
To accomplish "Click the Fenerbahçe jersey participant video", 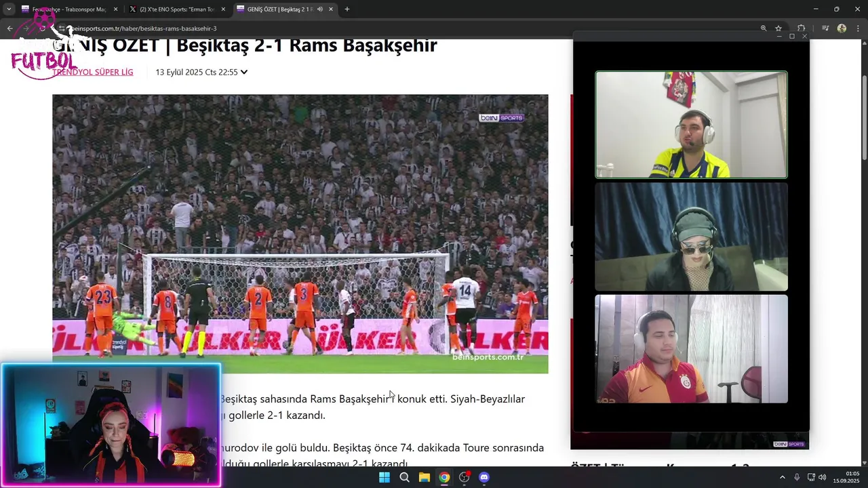I will tap(692, 125).
